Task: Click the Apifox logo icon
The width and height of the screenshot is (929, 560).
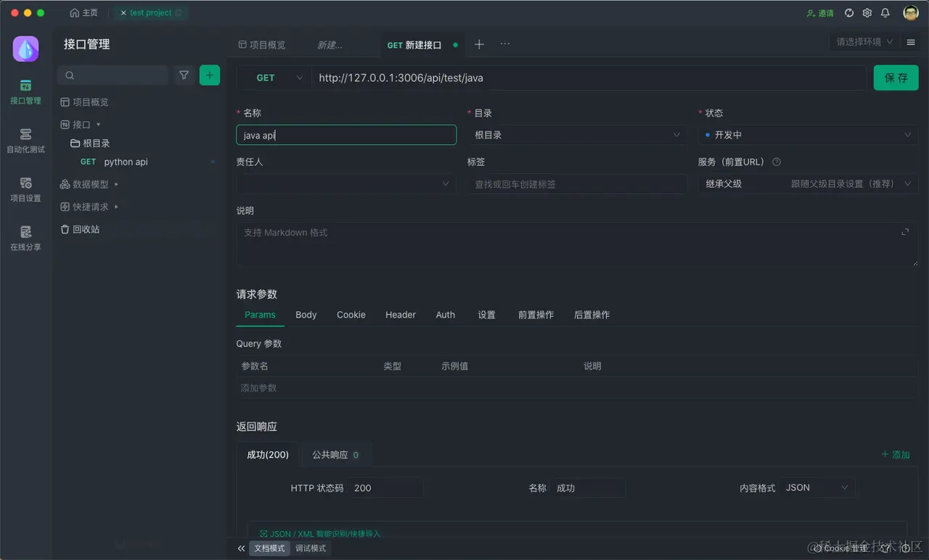Action: coord(26,49)
